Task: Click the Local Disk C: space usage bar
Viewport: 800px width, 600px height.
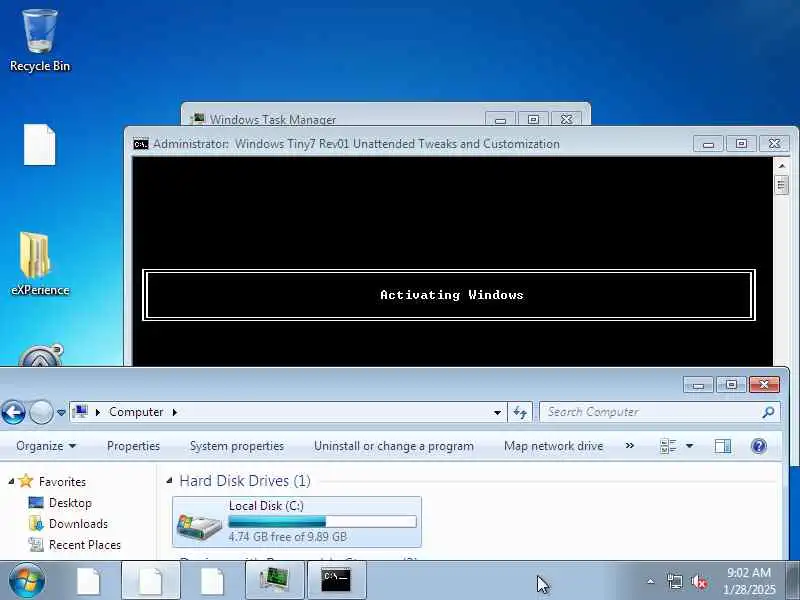Action: point(322,521)
